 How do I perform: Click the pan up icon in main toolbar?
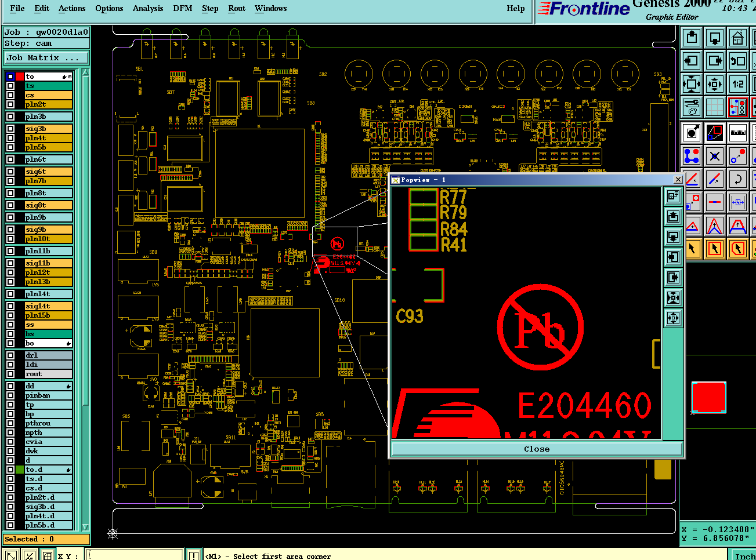tap(692, 38)
